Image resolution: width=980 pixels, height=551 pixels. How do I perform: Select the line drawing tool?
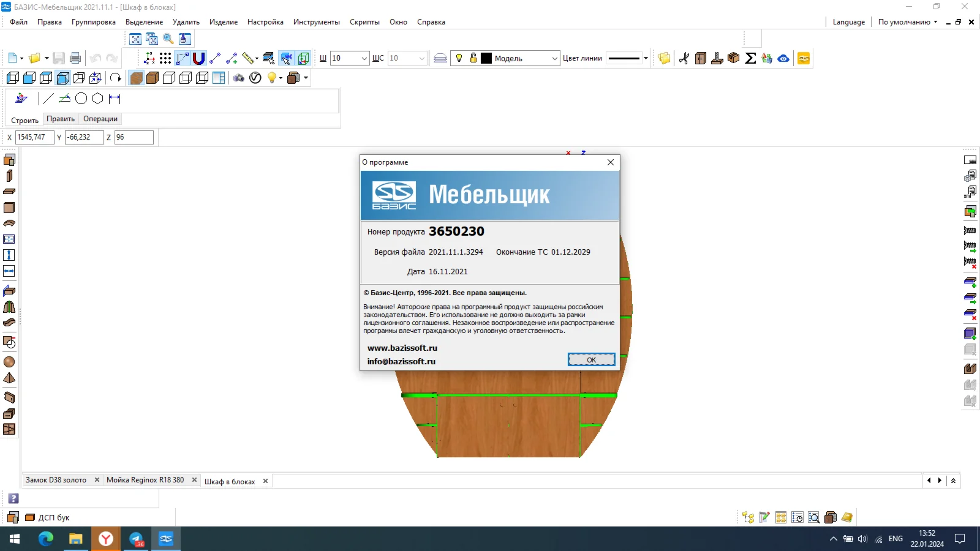tap(48, 99)
